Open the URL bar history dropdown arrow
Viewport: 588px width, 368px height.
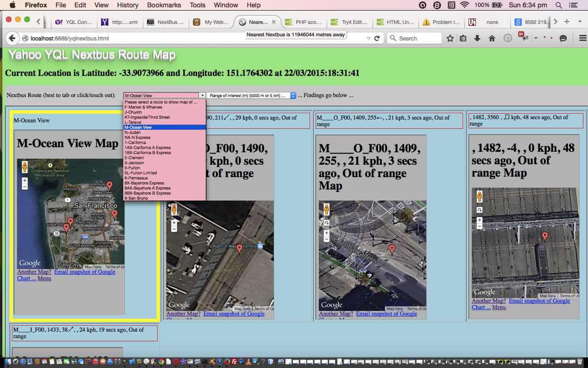pyautogui.click(x=368, y=38)
